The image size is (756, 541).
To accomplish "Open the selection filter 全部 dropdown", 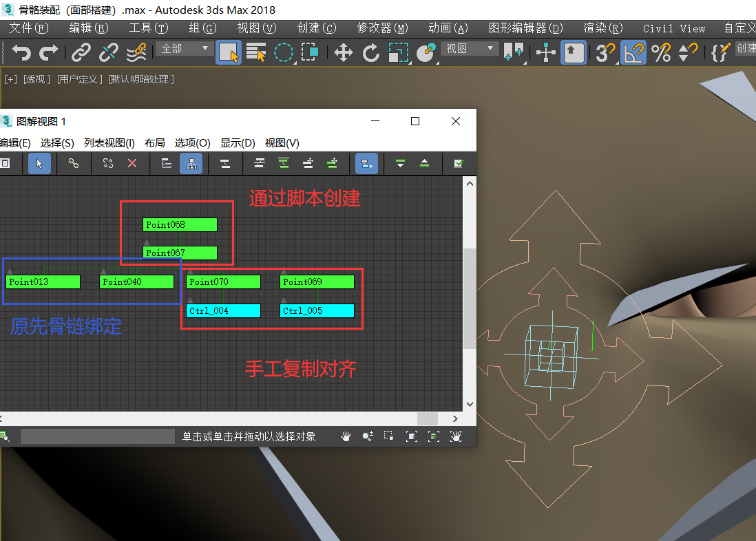I will (185, 49).
